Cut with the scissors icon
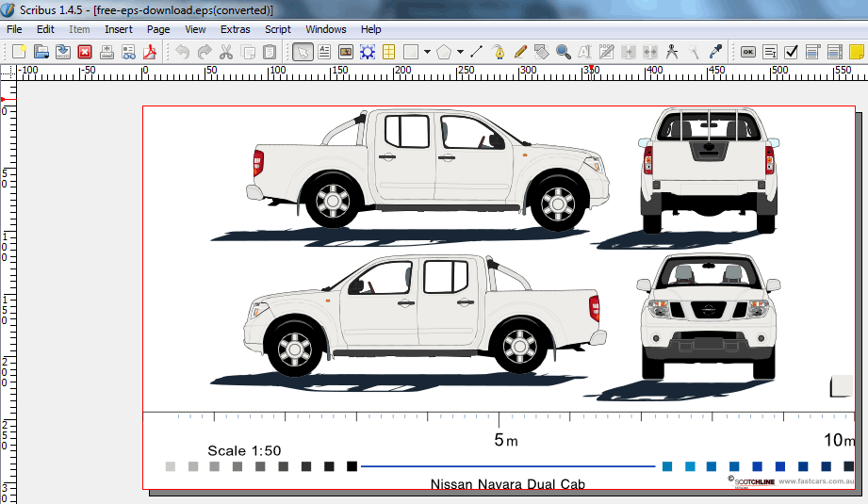The height and width of the screenshot is (504, 868). [x=226, y=52]
